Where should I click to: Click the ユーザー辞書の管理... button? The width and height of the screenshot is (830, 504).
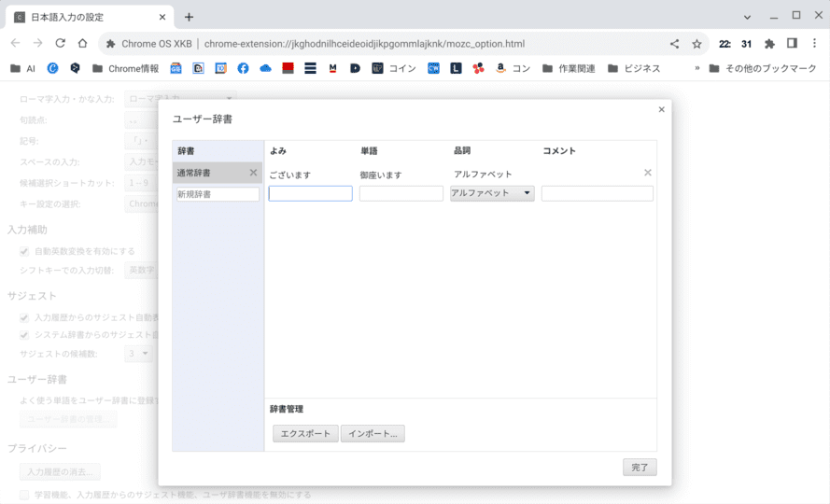click(x=68, y=419)
